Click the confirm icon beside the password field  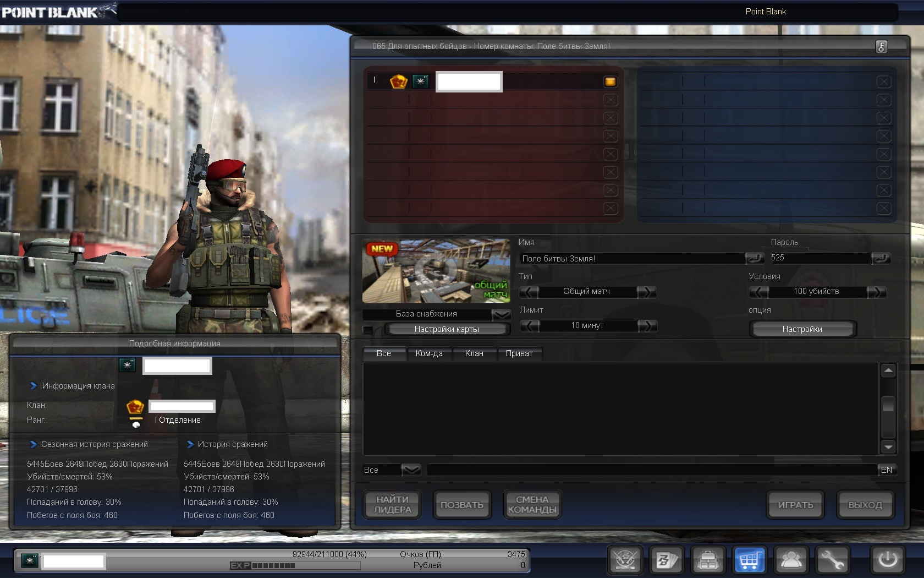[x=881, y=258]
